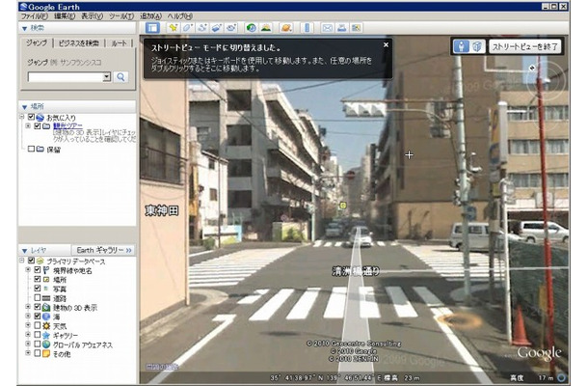Switch to the ビジネスを検索 tab
Viewport: 588px width, 386px height.
(x=79, y=43)
